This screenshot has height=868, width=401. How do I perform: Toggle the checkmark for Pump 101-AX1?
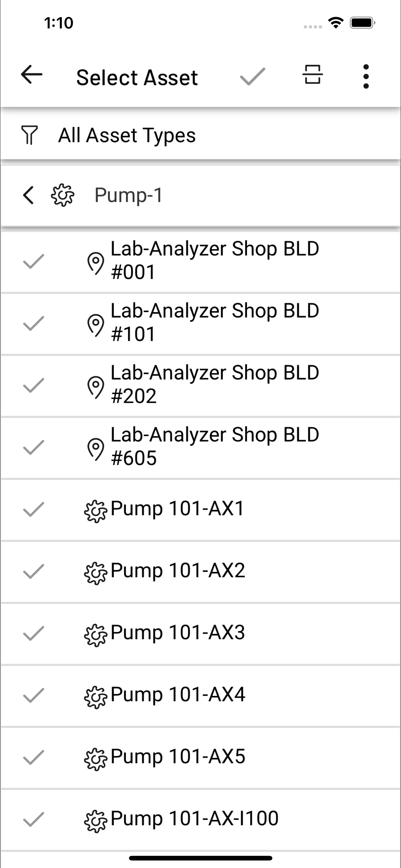(33, 509)
